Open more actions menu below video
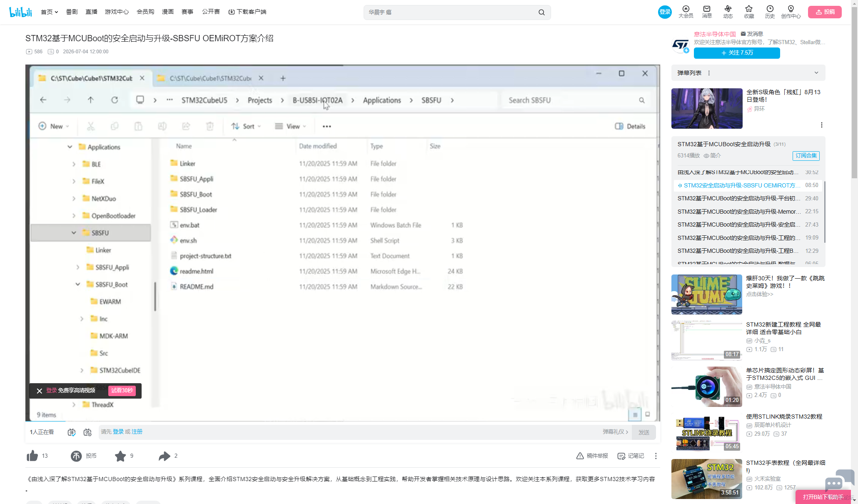The width and height of the screenshot is (858, 504). click(656, 456)
